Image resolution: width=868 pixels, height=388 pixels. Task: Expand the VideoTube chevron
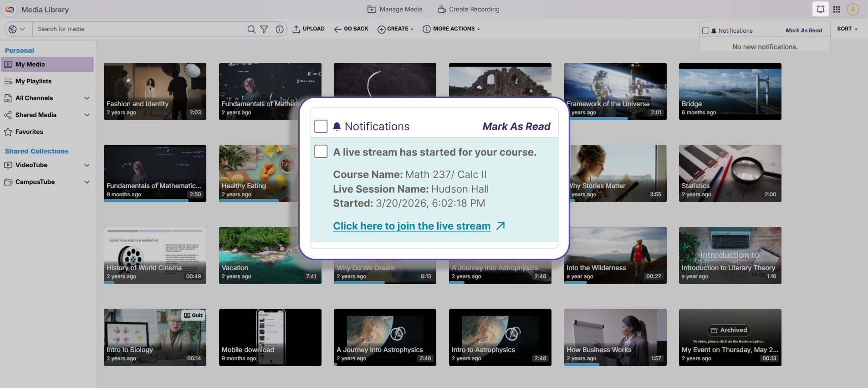point(87,165)
